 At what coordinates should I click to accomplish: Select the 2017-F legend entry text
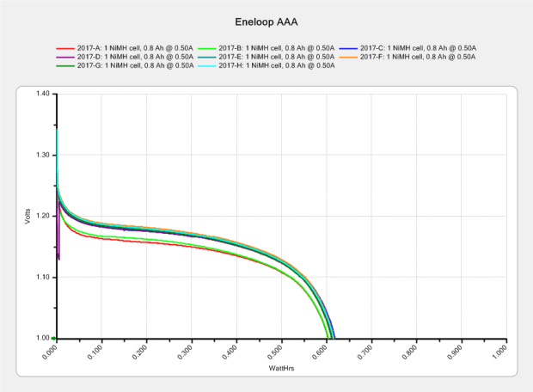tap(418, 57)
